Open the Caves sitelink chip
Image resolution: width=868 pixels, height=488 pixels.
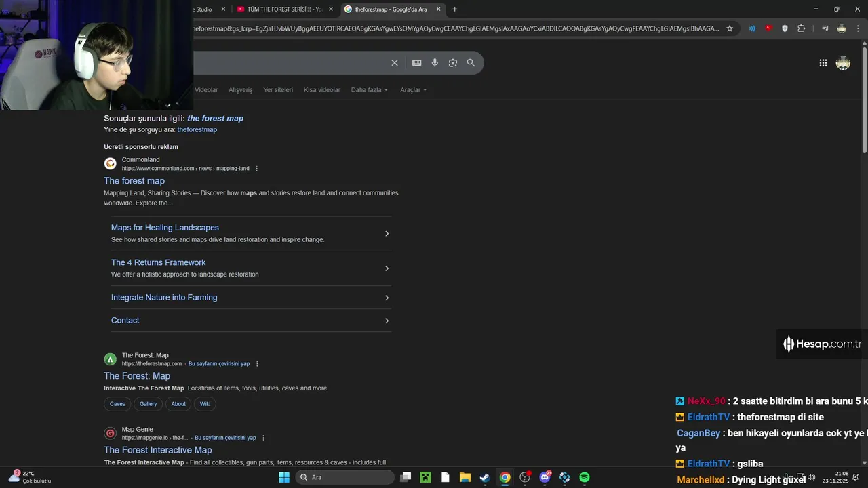tap(117, 404)
